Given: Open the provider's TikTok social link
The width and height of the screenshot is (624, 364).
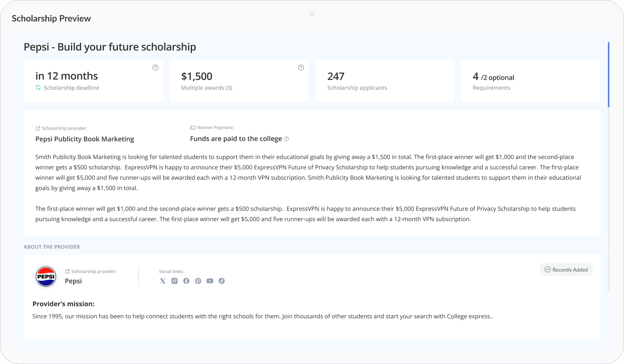Looking at the screenshot, I should (x=222, y=281).
